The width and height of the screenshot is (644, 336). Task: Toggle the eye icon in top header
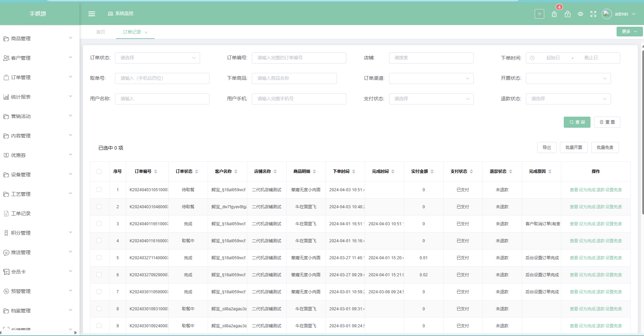(580, 14)
